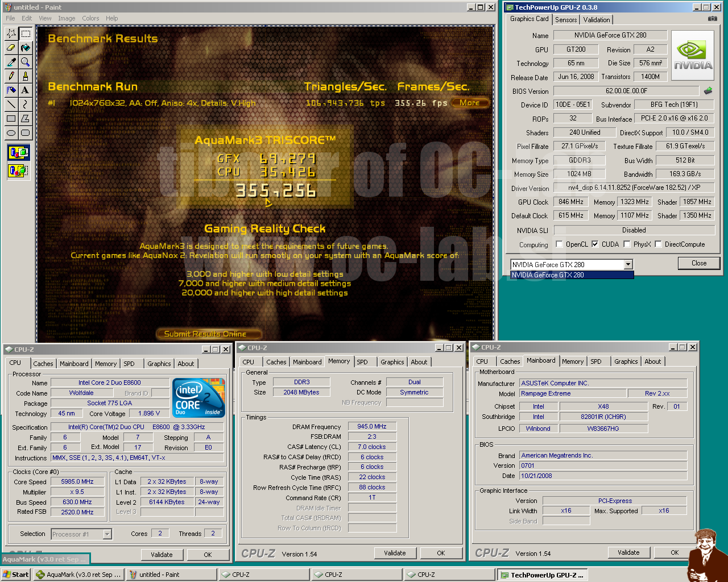728x582 pixels.
Task: Click the Specification field Core2 Duo E8600
Action: click(136, 427)
